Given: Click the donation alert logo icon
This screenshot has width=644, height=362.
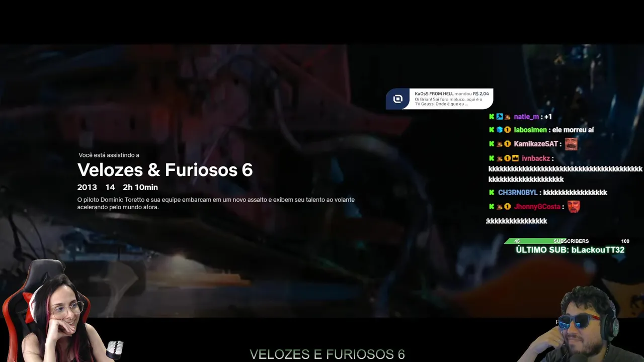Looking at the screenshot, I should pos(398,99).
